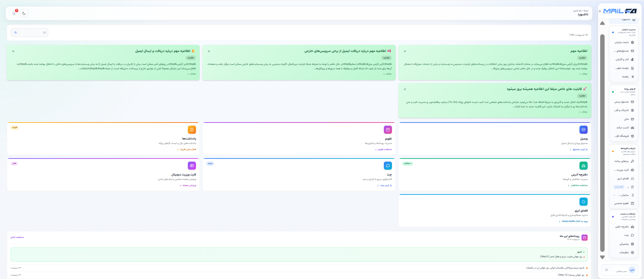Expand بیشتر on the email send/receive notice

[192, 74]
